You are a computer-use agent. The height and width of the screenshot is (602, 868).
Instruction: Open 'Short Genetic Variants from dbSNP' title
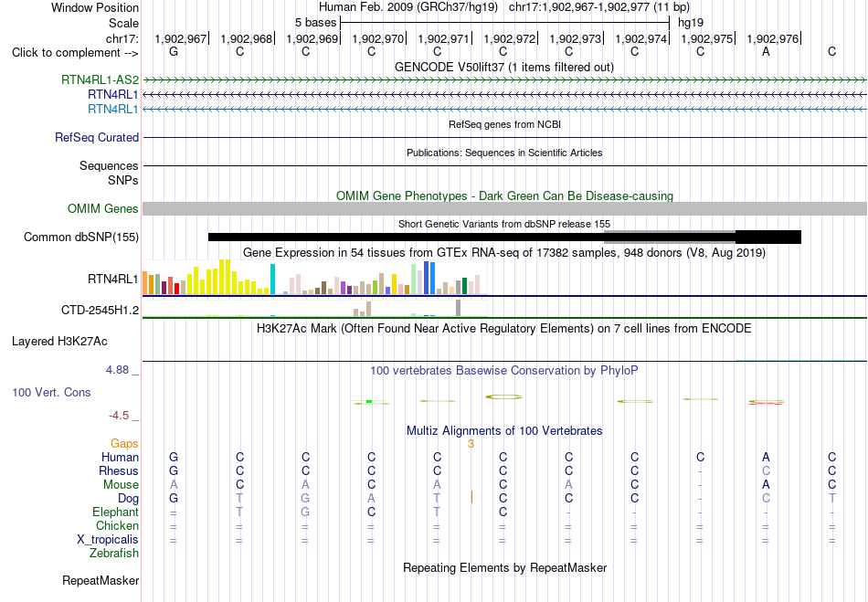coord(504,224)
